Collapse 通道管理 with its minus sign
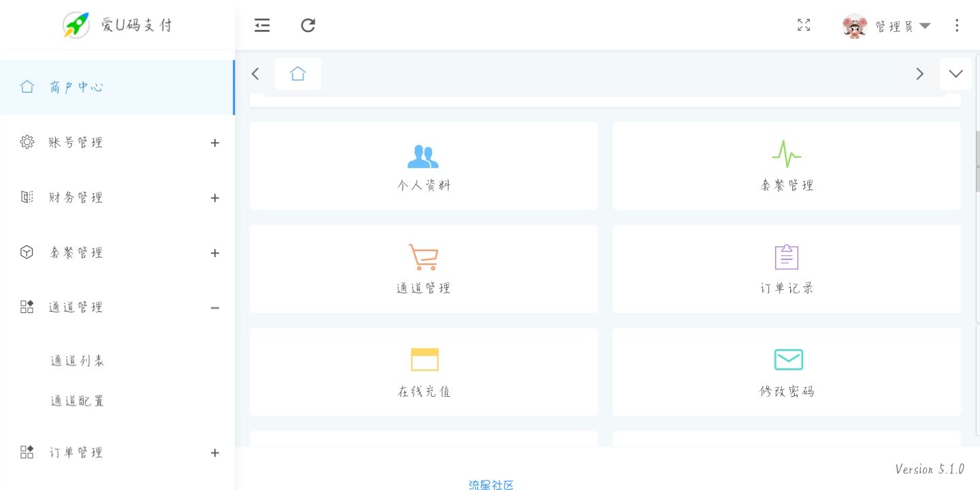980x490 pixels. click(x=214, y=308)
